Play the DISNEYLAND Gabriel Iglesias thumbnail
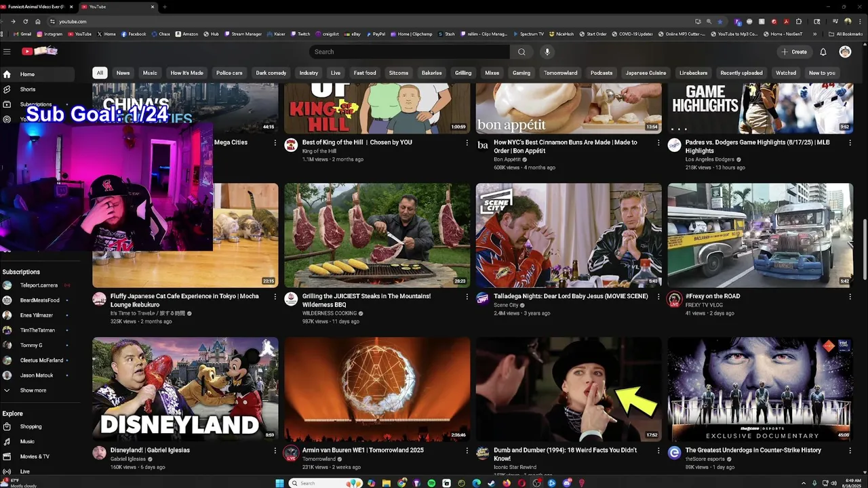868x488 pixels. tap(185, 389)
